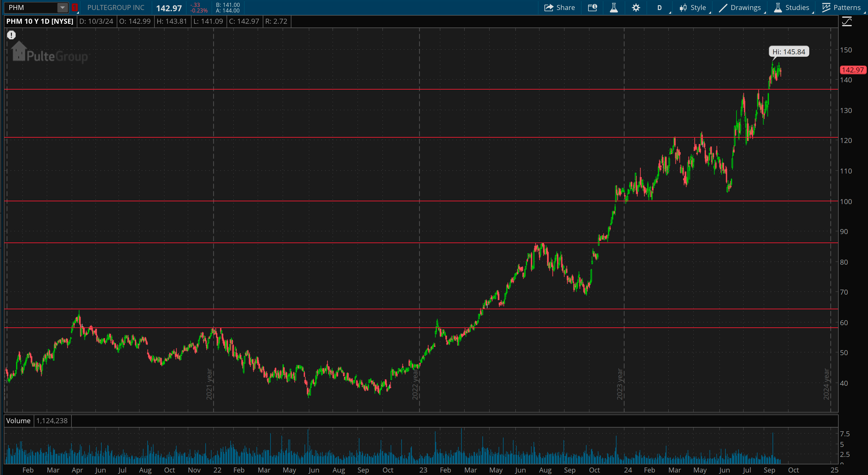This screenshot has height=475, width=868.
Task: Click the 2023 year marker label
Action: [620, 384]
